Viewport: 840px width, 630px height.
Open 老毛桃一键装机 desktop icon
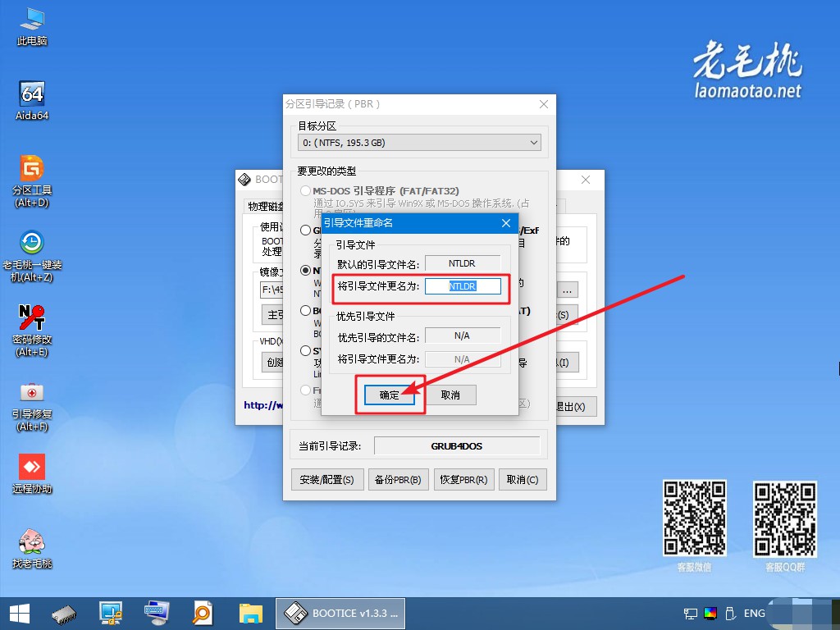click(x=32, y=256)
